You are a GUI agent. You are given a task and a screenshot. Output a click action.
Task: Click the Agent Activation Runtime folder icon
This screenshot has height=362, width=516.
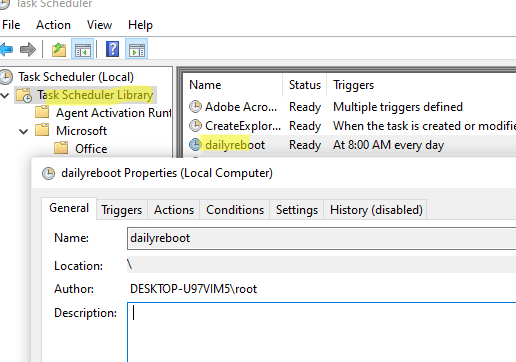point(42,112)
